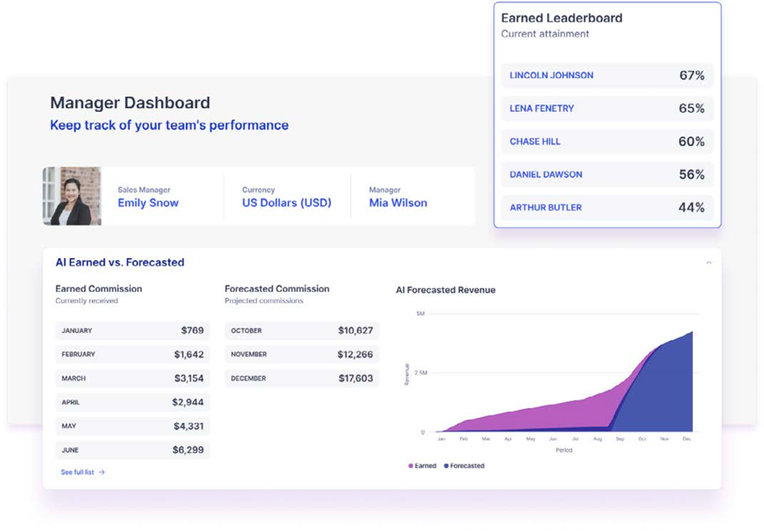The width and height of the screenshot is (764, 532).
Task: Click the AI Earned vs. Forecasted title
Action: pos(120,262)
